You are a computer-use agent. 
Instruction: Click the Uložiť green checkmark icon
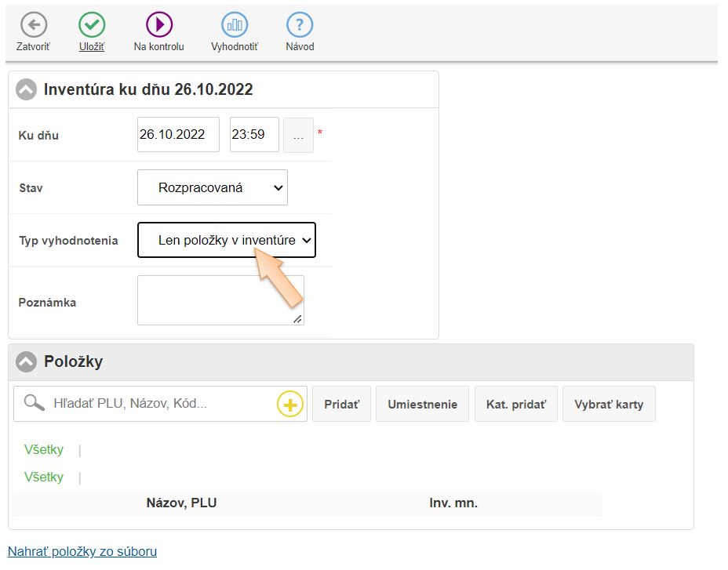(x=92, y=25)
